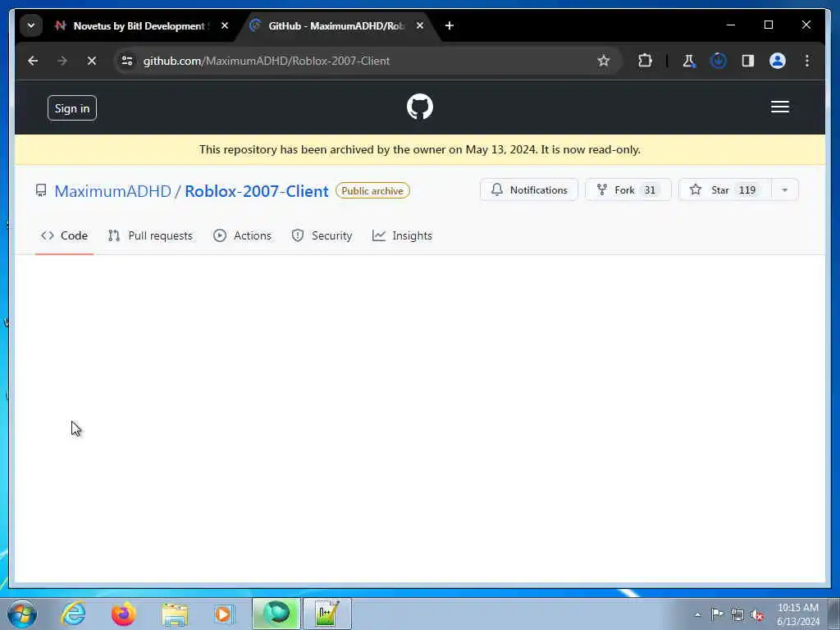Open the Downloads indicator icon

coord(719,61)
